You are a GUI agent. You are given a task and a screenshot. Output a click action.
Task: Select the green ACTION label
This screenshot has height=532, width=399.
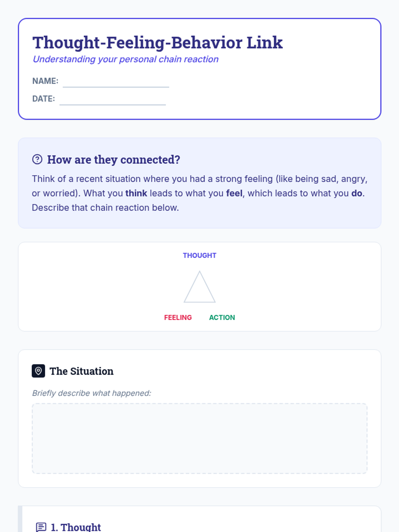point(222,318)
